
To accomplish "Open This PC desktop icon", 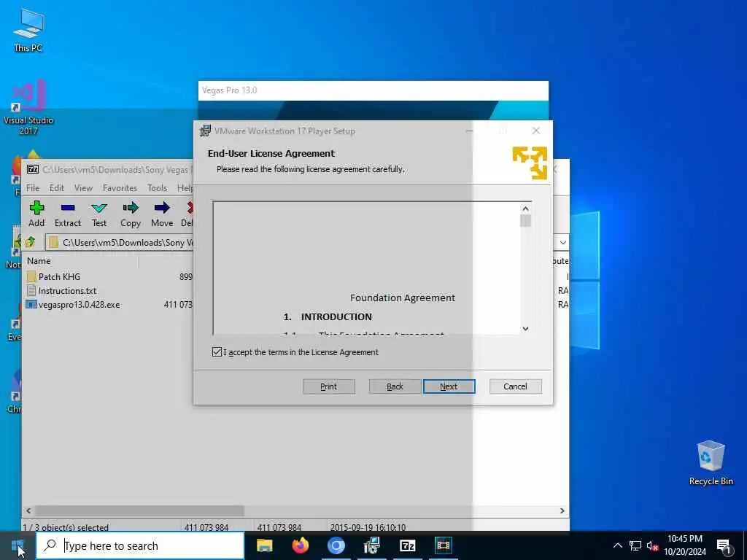I will [28, 29].
